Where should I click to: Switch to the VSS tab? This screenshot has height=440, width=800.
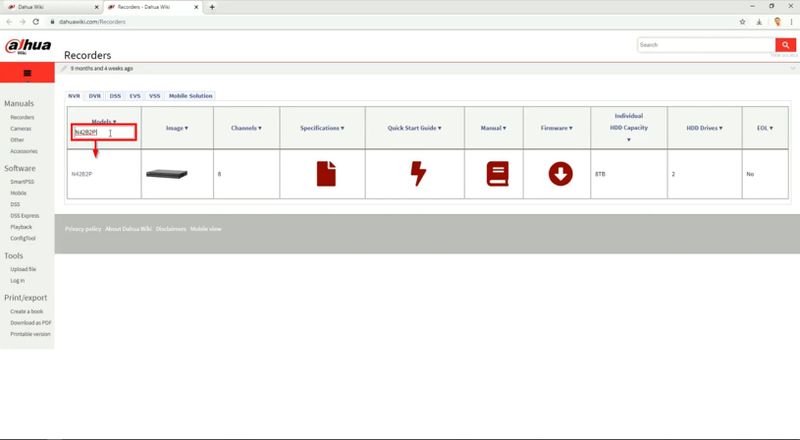(x=155, y=96)
